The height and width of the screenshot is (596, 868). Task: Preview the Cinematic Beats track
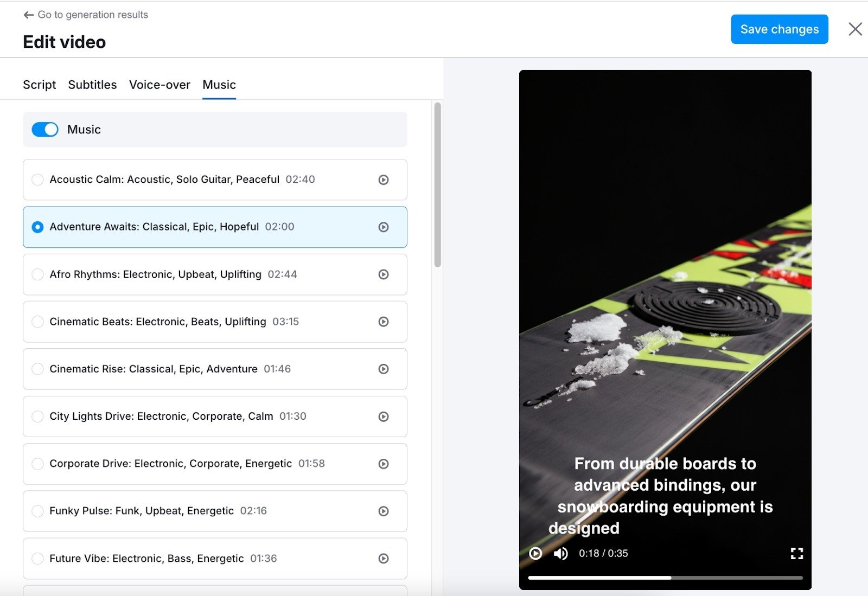[384, 322]
